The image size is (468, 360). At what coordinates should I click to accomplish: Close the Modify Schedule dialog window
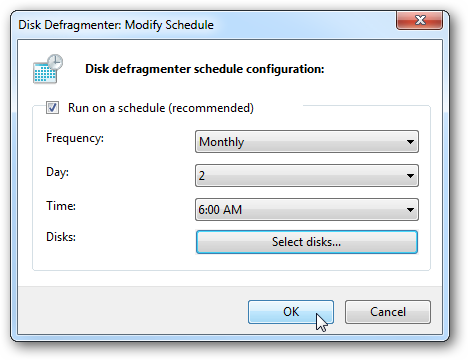[x=419, y=20]
